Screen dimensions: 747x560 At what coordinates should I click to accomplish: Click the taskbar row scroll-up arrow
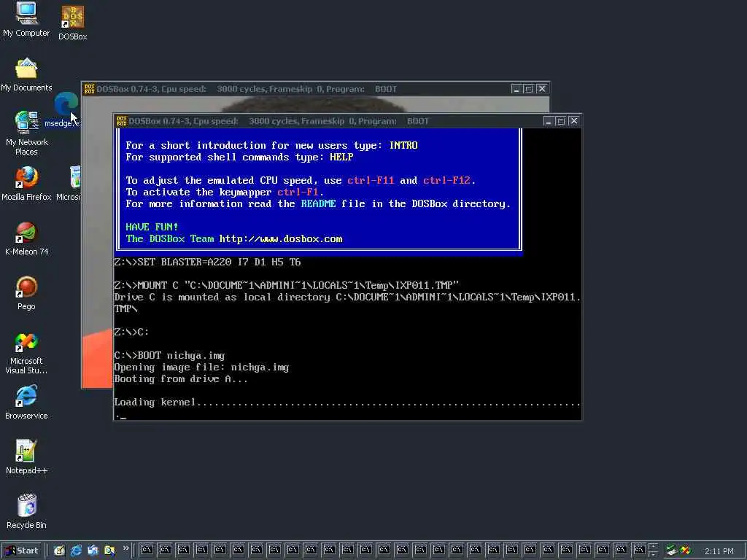pyautogui.click(x=653, y=547)
